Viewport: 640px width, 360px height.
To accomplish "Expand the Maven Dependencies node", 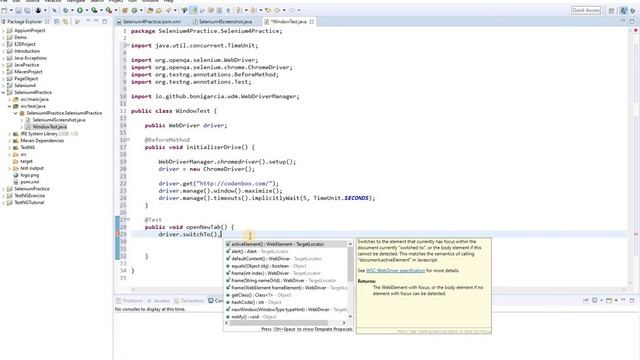I will click(9, 141).
